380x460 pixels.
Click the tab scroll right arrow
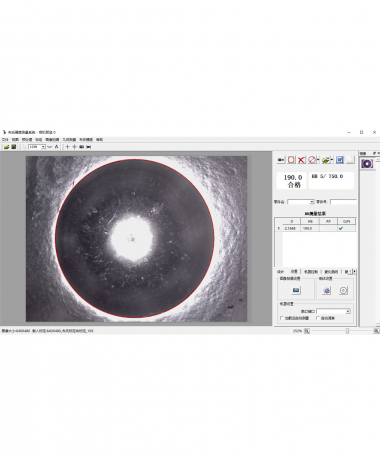(x=355, y=272)
